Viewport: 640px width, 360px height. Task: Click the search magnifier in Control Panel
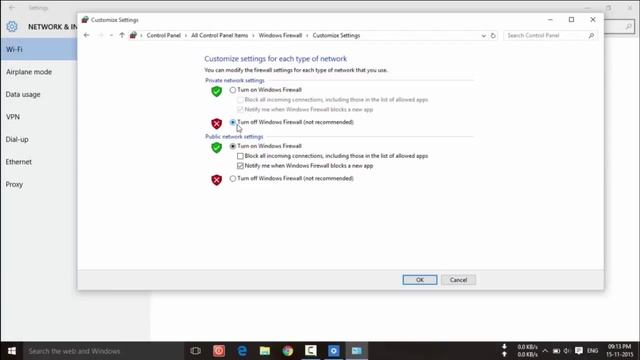(x=591, y=36)
